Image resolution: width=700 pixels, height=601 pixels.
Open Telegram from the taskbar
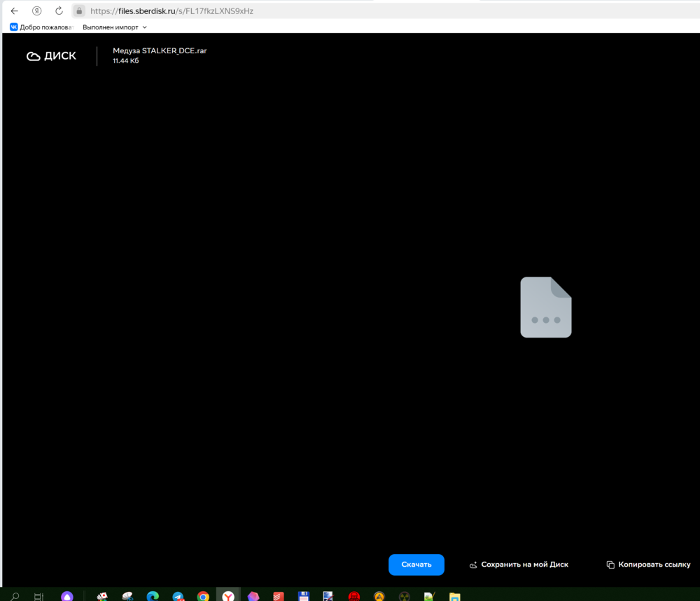click(x=178, y=596)
